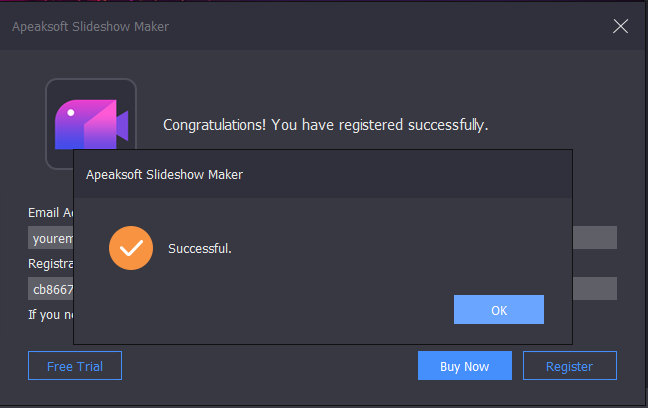Focus the registration code input field
This screenshot has height=408, width=648.
[x=50, y=289]
